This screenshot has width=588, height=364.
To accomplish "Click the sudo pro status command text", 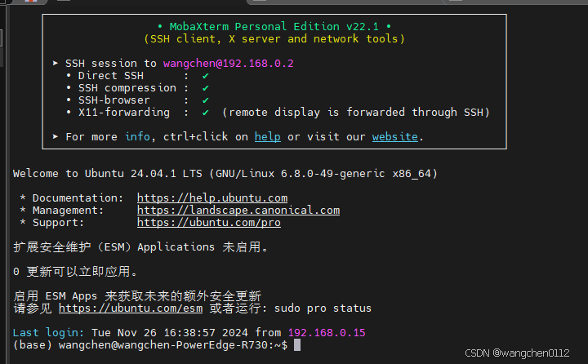I will click(323, 309).
